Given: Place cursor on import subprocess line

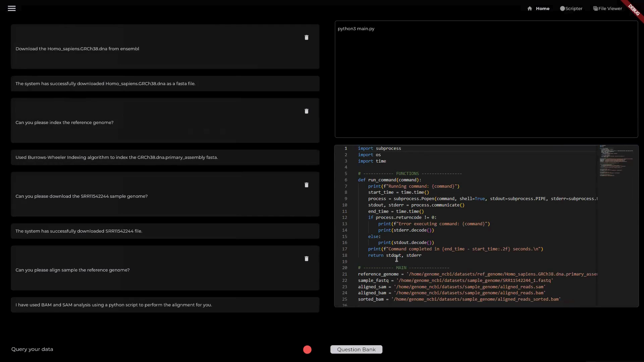Looking at the screenshot, I should pos(379,148).
